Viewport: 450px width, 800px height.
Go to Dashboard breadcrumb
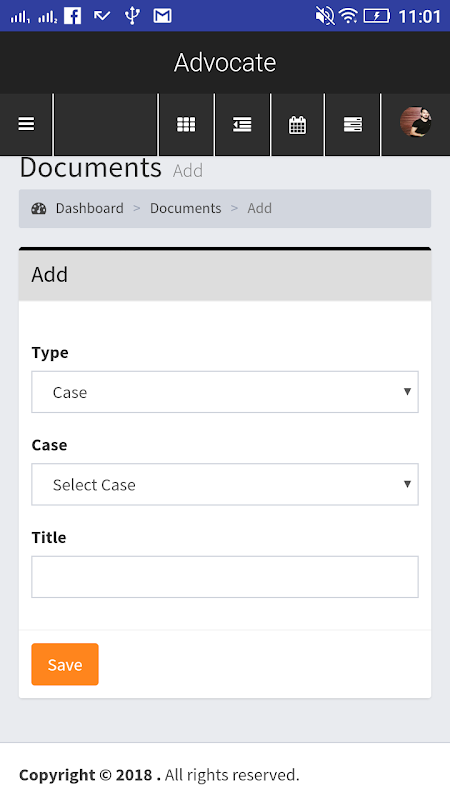coord(90,208)
